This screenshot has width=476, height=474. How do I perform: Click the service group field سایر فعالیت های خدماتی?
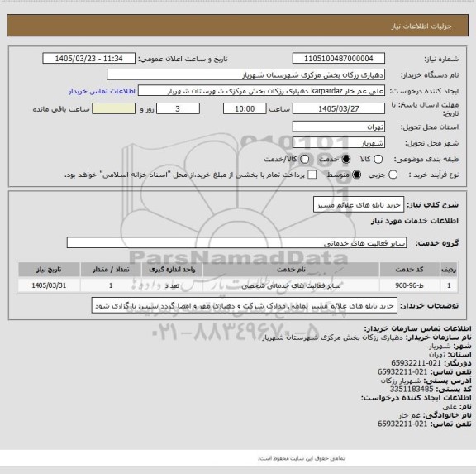click(236, 242)
